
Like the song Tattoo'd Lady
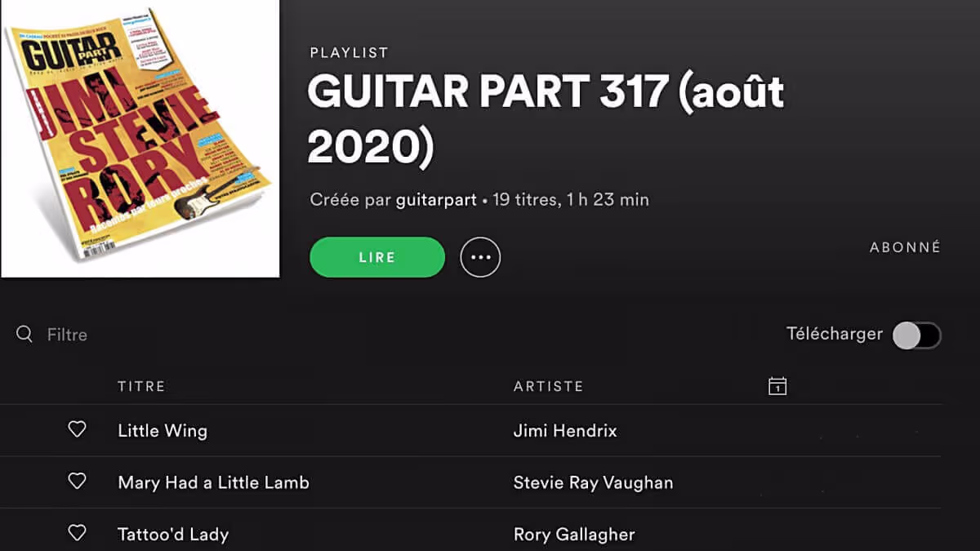[77, 533]
